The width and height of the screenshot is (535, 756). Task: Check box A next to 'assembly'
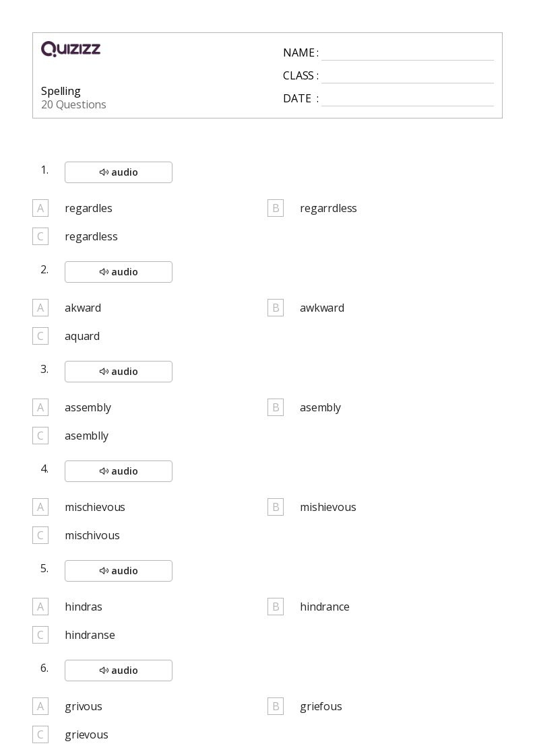[x=40, y=407]
